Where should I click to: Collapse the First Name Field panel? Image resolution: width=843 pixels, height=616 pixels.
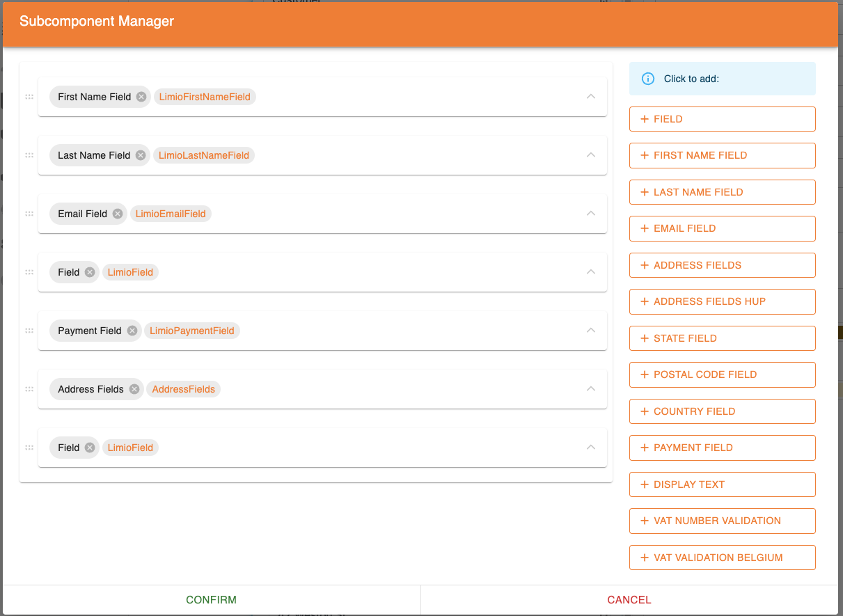click(591, 97)
